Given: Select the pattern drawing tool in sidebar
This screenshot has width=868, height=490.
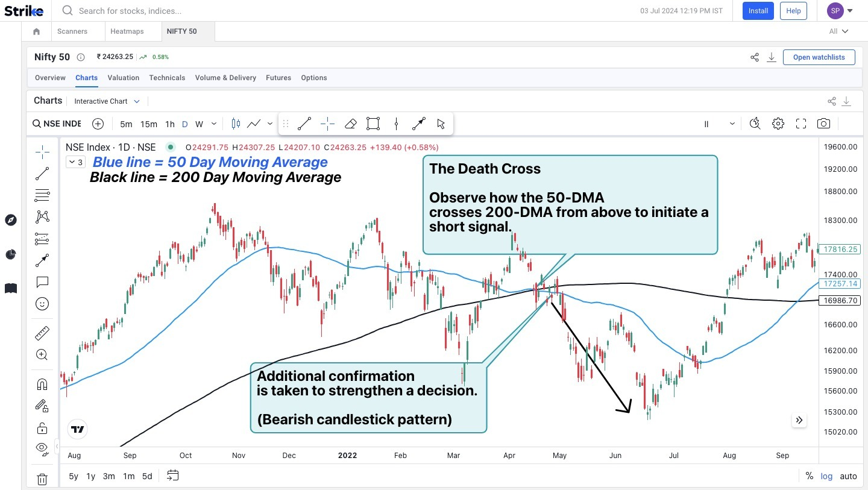Looking at the screenshot, I should coord(42,217).
